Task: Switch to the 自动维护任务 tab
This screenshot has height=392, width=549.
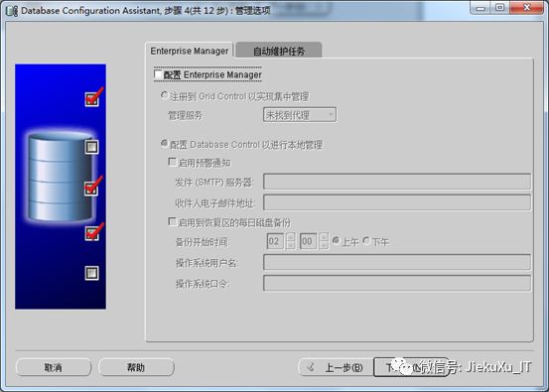Action: click(279, 51)
